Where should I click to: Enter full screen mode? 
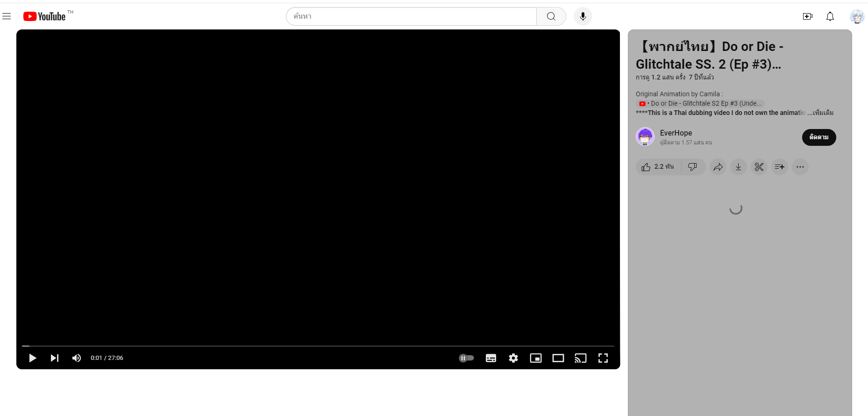[603, 358]
